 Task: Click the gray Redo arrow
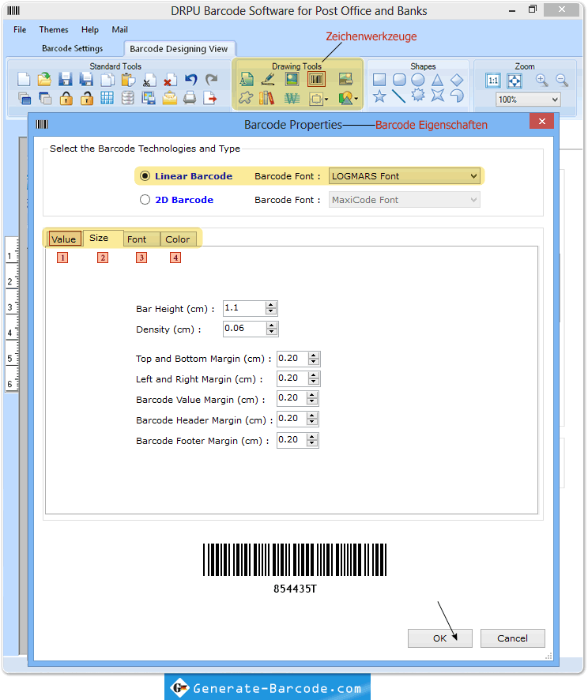pos(212,80)
